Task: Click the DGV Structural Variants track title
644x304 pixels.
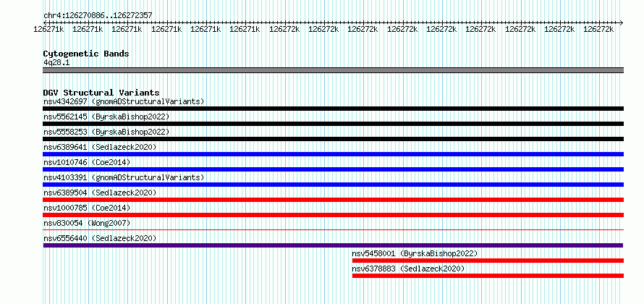Action: pos(101,93)
